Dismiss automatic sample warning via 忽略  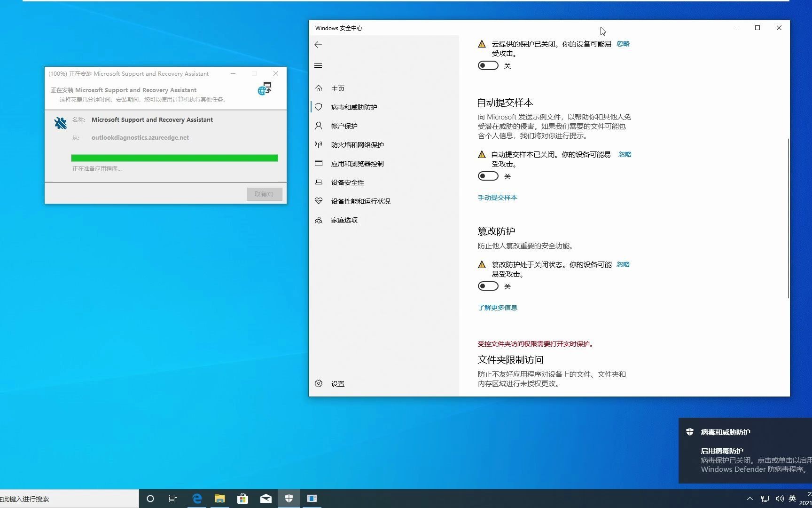625,154
